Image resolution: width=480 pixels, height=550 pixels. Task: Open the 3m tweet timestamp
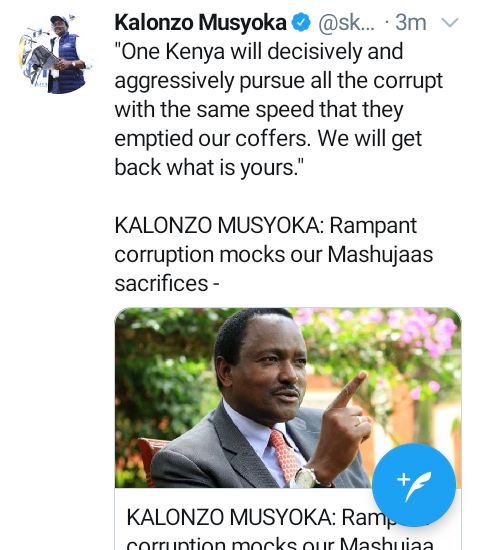411,23
